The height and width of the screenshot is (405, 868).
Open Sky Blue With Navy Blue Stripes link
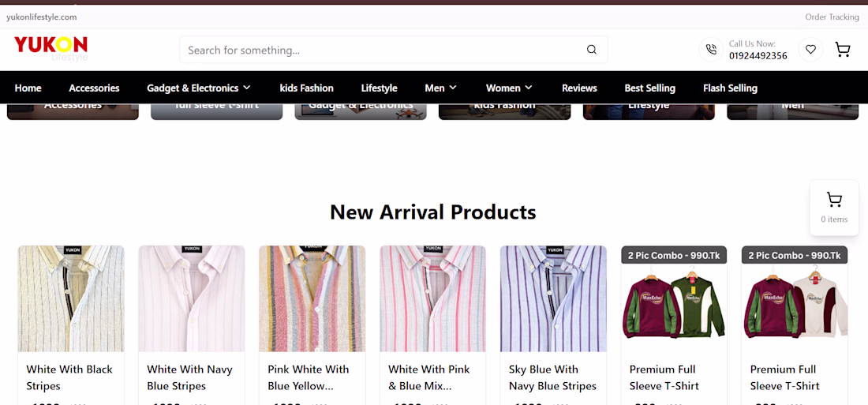click(552, 377)
